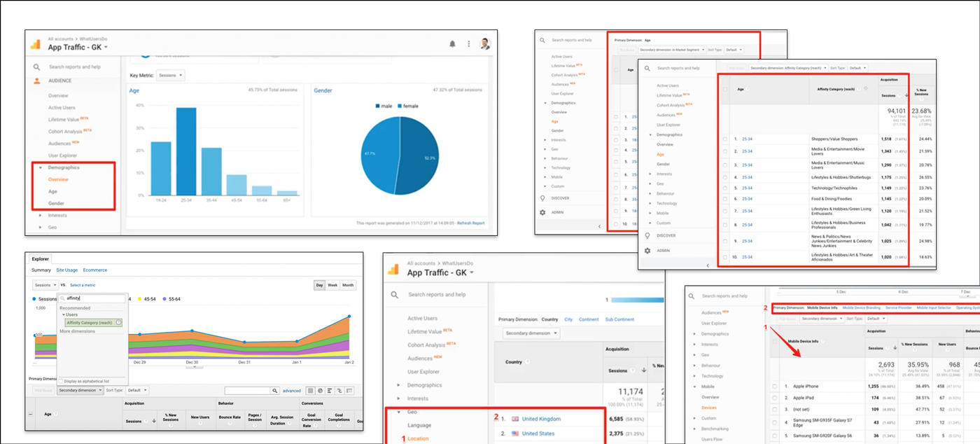Screen dimensions: 980x444
Task: Collapse the sidebar using the chevron in the Affinity Category window
Action: pos(707,265)
